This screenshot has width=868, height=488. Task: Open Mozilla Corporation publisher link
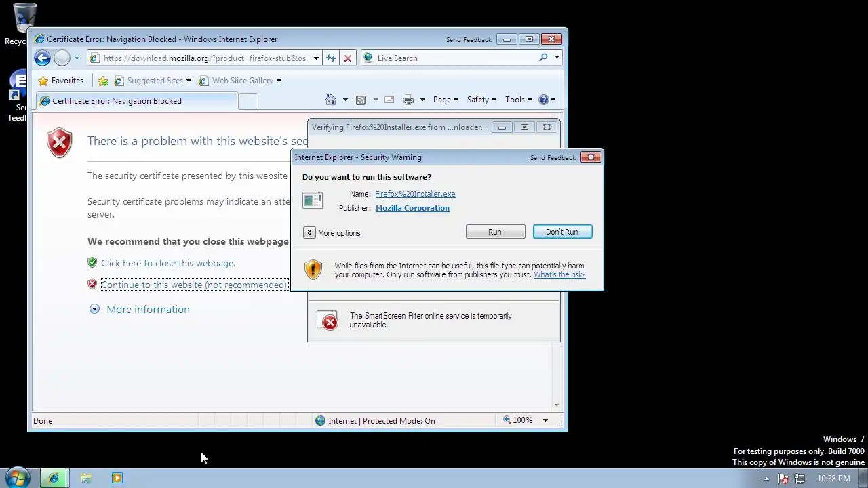[x=412, y=208]
